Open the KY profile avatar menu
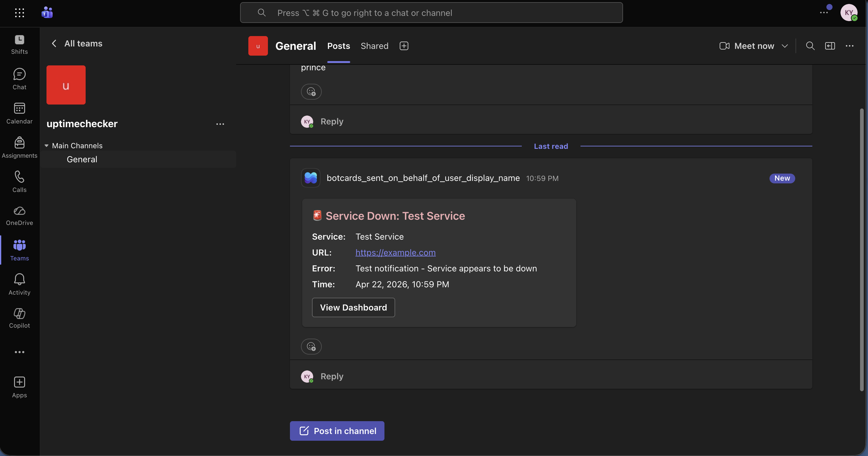The image size is (868, 456). [x=849, y=13]
